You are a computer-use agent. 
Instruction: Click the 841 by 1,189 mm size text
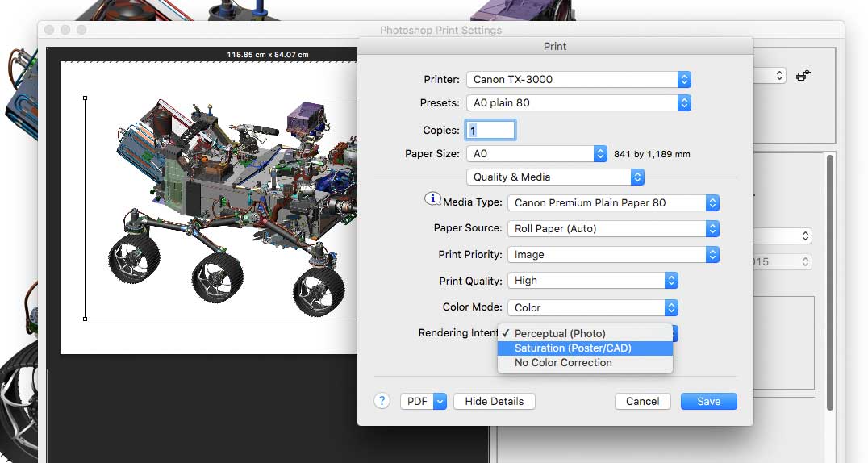coord(652,155)
